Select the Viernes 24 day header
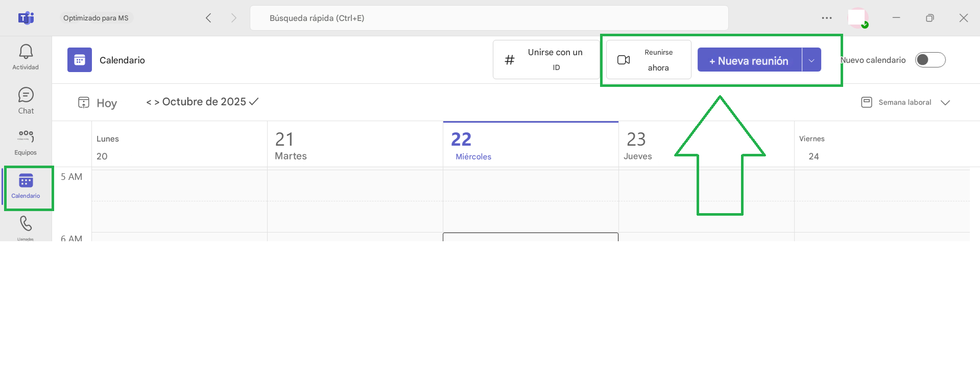The width and height of the screenshot is (980, 368). 882,144
